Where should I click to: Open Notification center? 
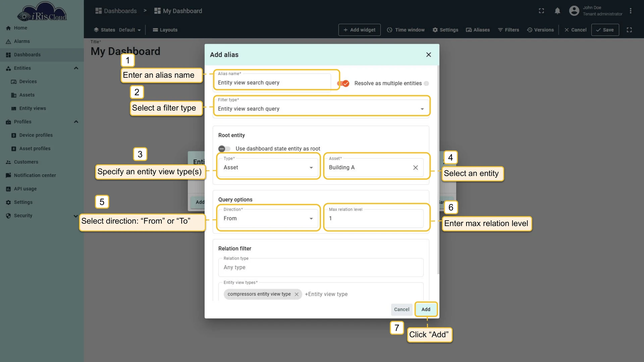pos(42,175)
